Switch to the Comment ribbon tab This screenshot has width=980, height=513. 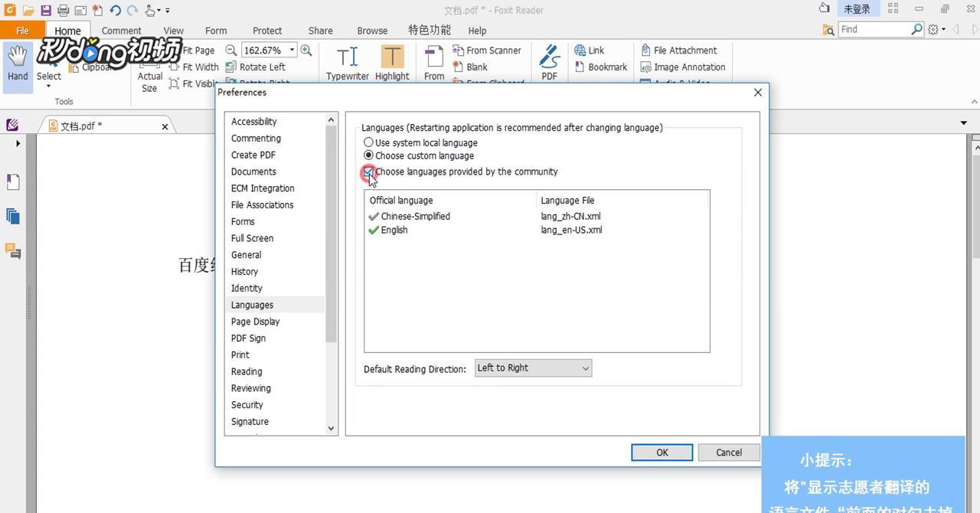pos(121,31)
